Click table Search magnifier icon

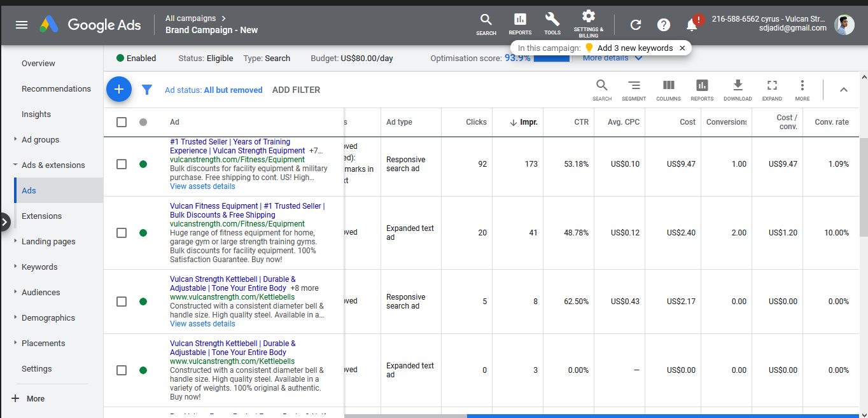[x=602, y=90]
